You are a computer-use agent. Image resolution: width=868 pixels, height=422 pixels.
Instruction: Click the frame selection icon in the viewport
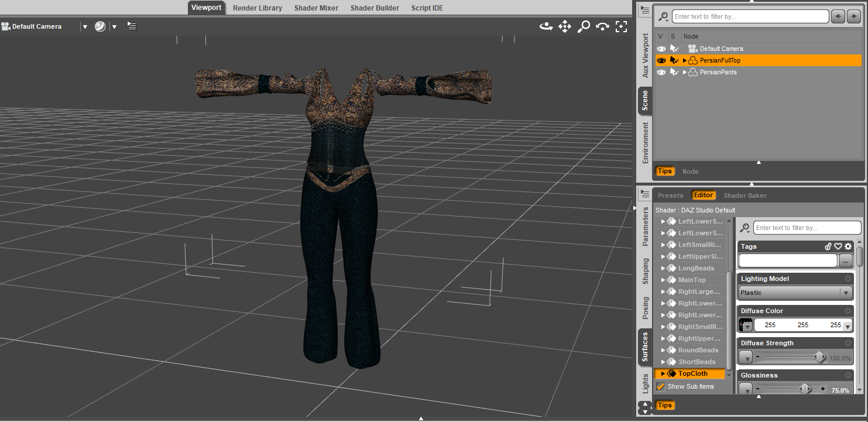click(x=621, y=26)
